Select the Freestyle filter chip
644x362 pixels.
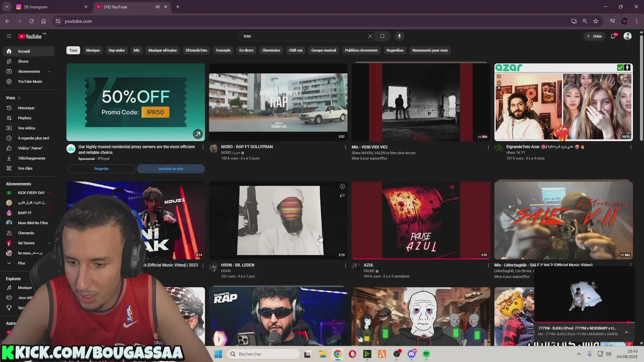click(x=223, y=50)
